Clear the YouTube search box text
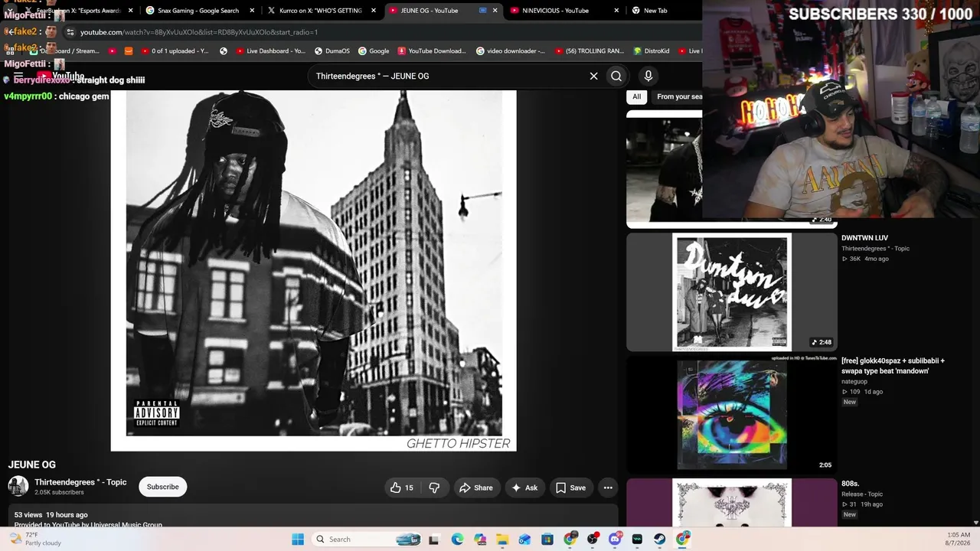The height and width of the screenshot is (551, 980). click(593, 76)
